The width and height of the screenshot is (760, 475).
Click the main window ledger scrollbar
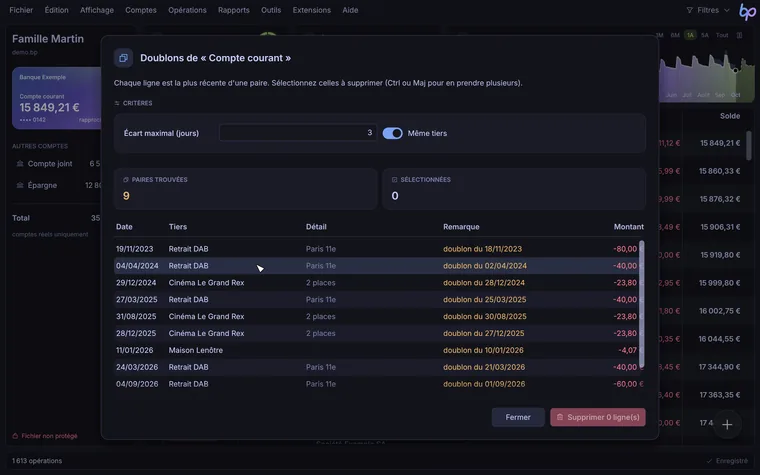(749, 145)
